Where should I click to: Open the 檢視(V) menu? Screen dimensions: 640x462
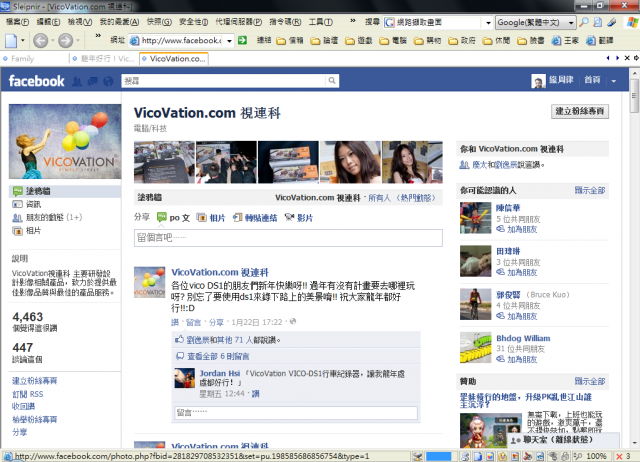[80, 22]
